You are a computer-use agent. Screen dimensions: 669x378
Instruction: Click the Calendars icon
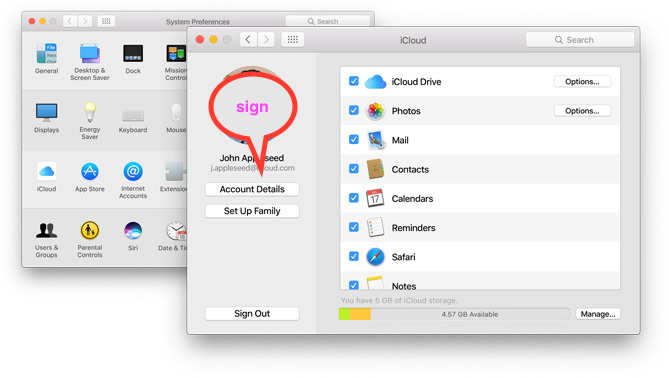point(375,198)
